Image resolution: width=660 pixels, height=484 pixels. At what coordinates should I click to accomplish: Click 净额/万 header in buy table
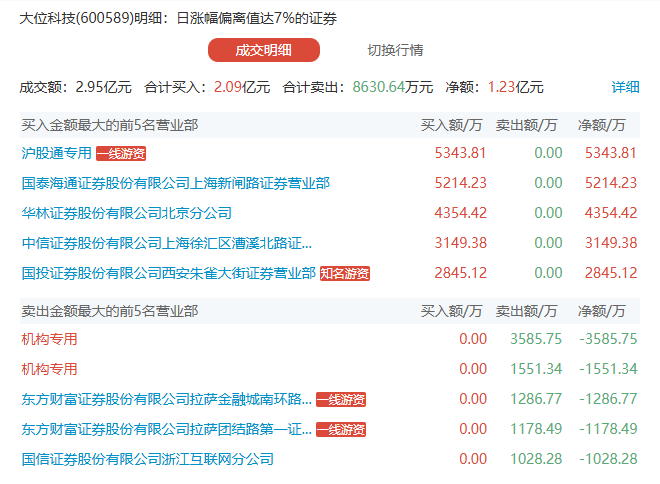click(601, 125)
